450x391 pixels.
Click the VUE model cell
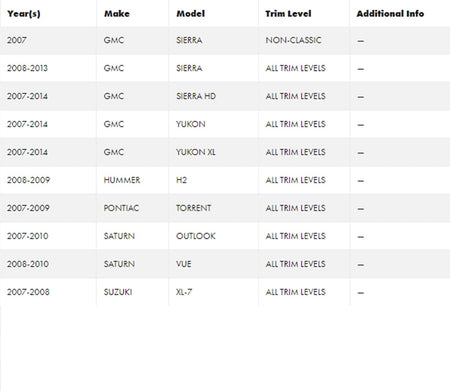(184, 264)
